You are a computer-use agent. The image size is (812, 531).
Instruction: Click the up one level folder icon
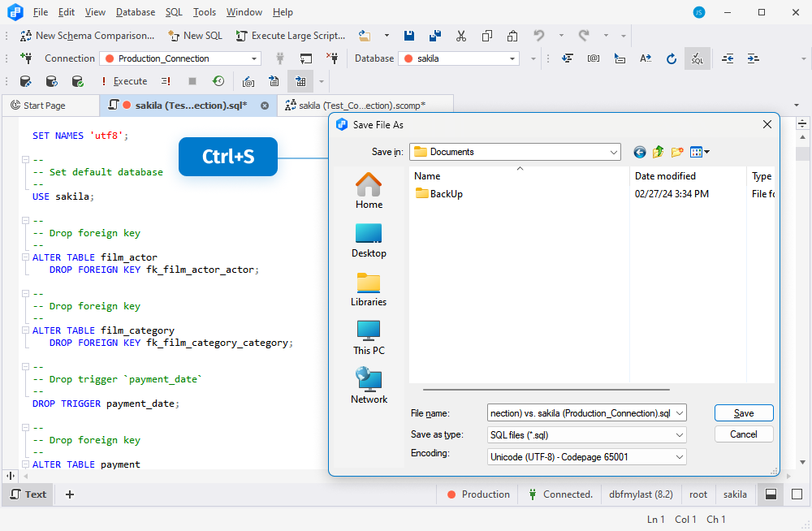click(659, 152)
